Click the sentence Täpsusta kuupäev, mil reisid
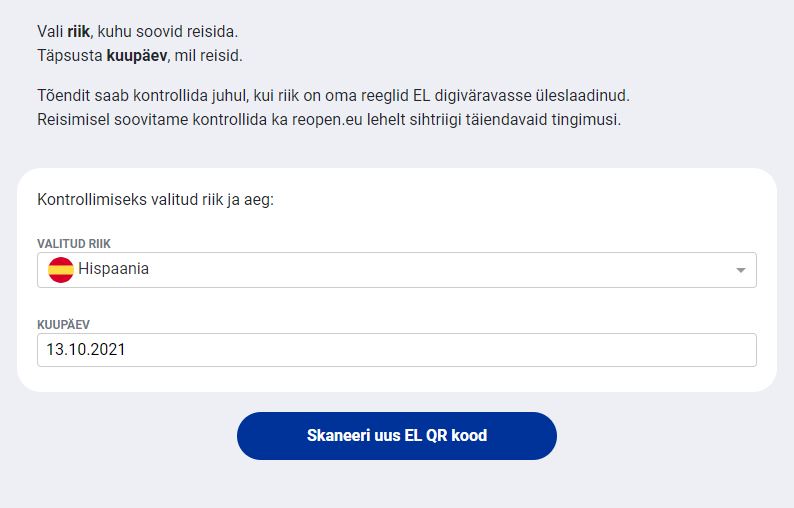 (x=140, y=55)
